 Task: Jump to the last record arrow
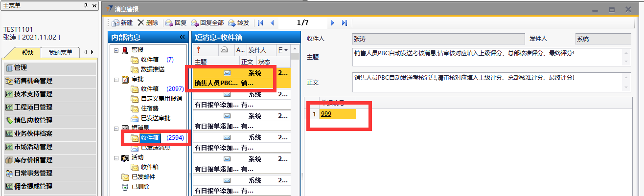click(x=345, y=23)
